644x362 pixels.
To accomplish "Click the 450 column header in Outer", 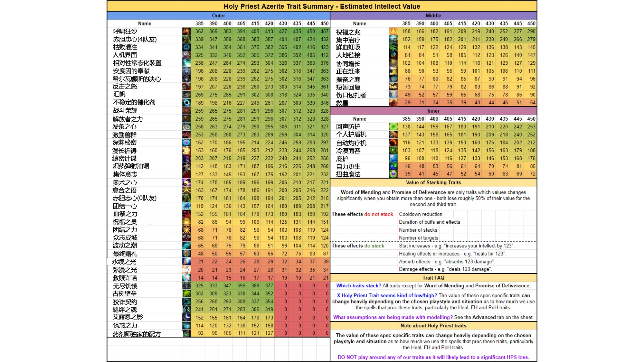I will [324, 23].
